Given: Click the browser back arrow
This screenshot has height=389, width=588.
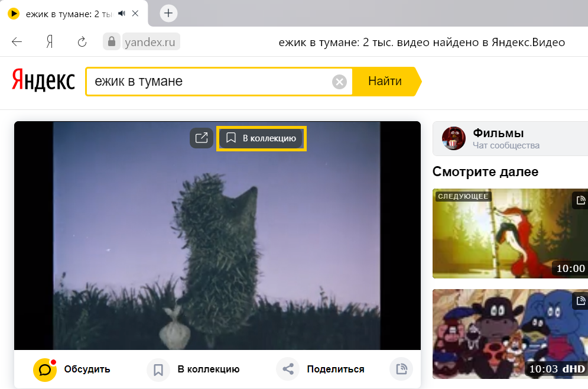Looking at the screenshot, I should tap(17, 42).
